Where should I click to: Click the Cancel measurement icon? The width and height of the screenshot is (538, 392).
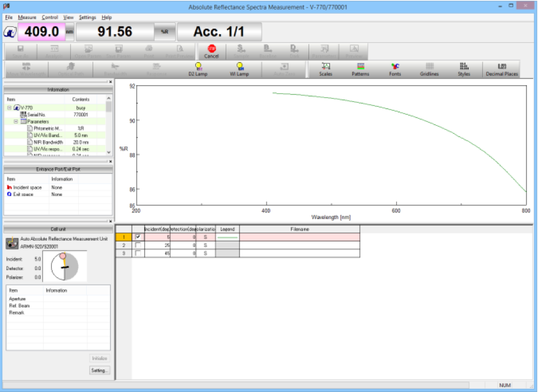211,51
